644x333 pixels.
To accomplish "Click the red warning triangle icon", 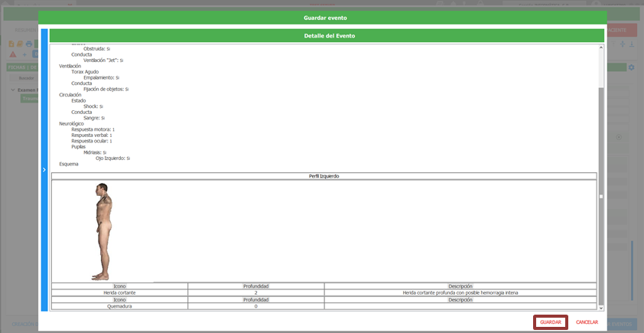I will [13, 54].
